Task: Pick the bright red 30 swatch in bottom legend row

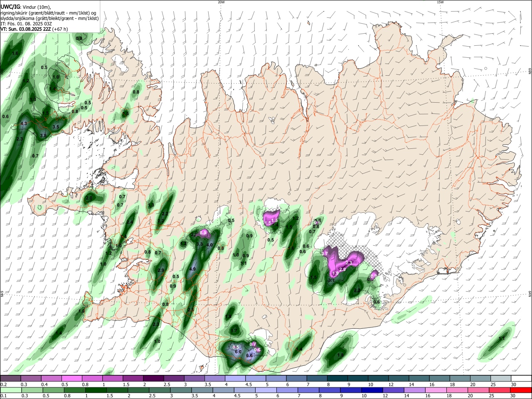Action: [x=521, y=390]
